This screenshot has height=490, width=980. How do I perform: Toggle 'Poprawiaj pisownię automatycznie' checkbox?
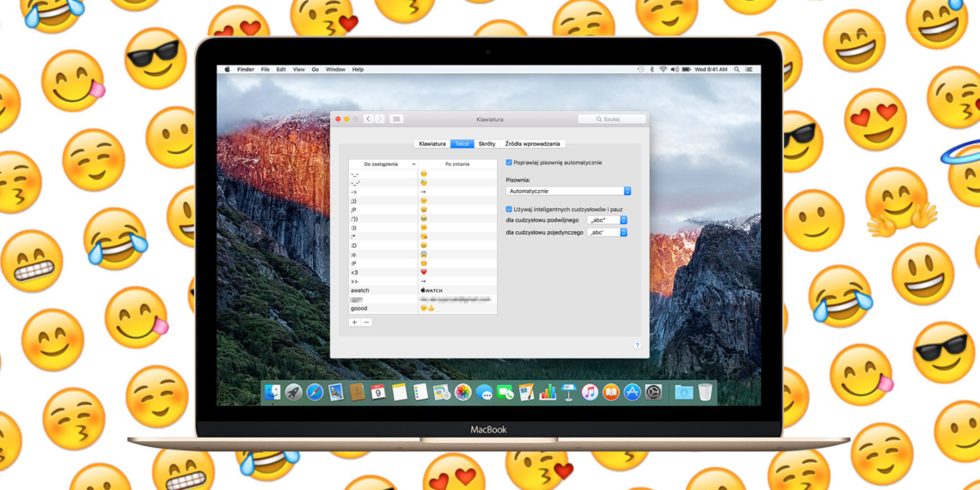click(509, 162)
